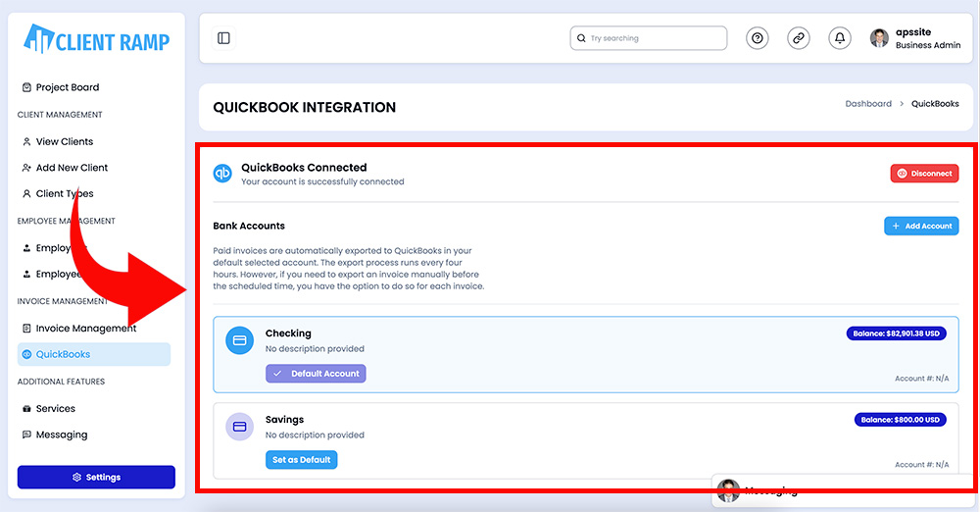Click the QuickBooks breadcrumb

935,104
